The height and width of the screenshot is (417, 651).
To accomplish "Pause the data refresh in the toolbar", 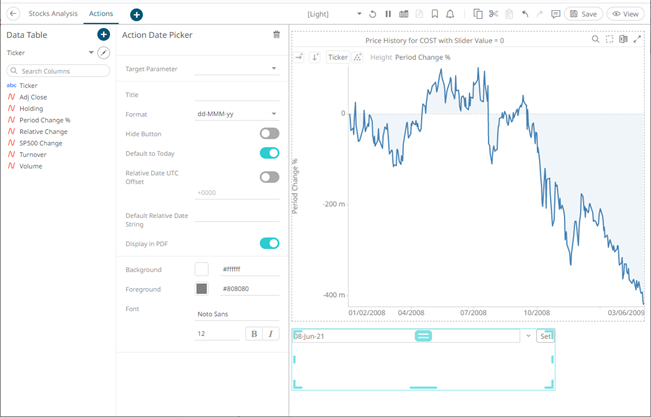I will pos(388,14).
